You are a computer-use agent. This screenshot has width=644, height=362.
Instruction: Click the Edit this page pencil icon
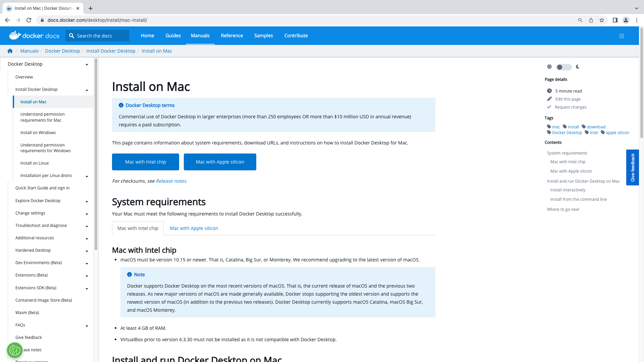pyautogui.click(x=549, y=99)
